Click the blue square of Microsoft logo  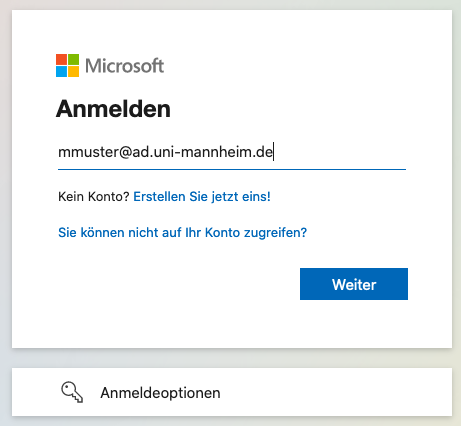coord(61,72)
